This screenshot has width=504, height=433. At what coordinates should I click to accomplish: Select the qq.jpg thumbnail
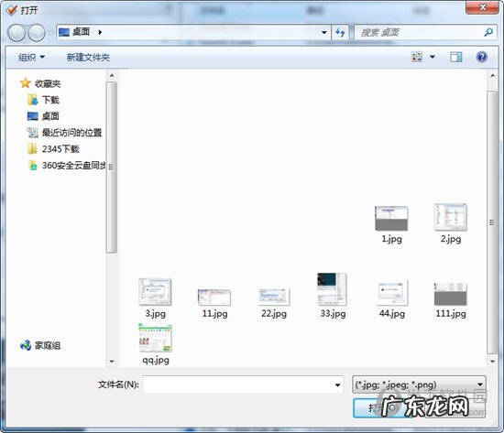tap(155, 338)
